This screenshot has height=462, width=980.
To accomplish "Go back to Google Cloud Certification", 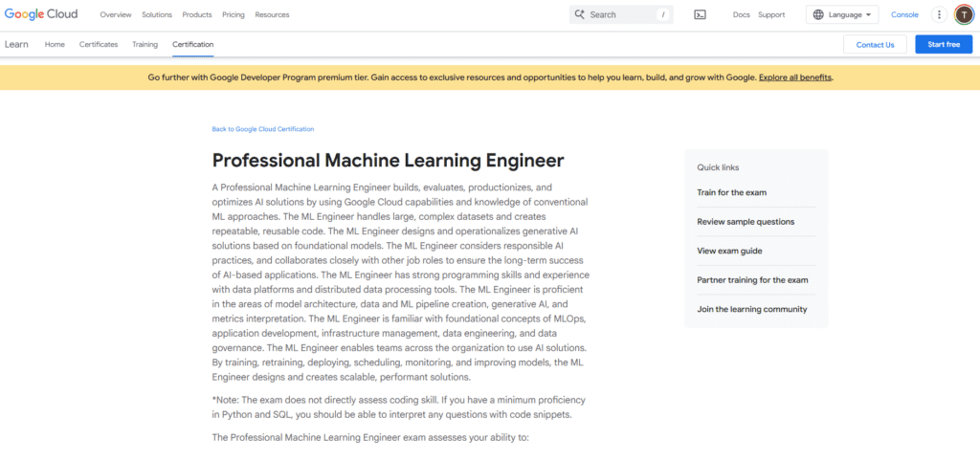I will tap(263, 129).
